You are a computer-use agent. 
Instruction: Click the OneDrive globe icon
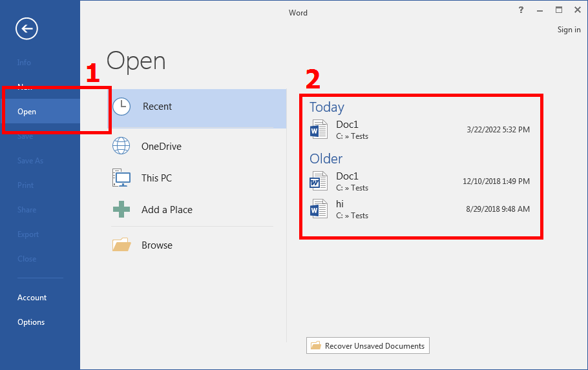(x=121, y=146)
